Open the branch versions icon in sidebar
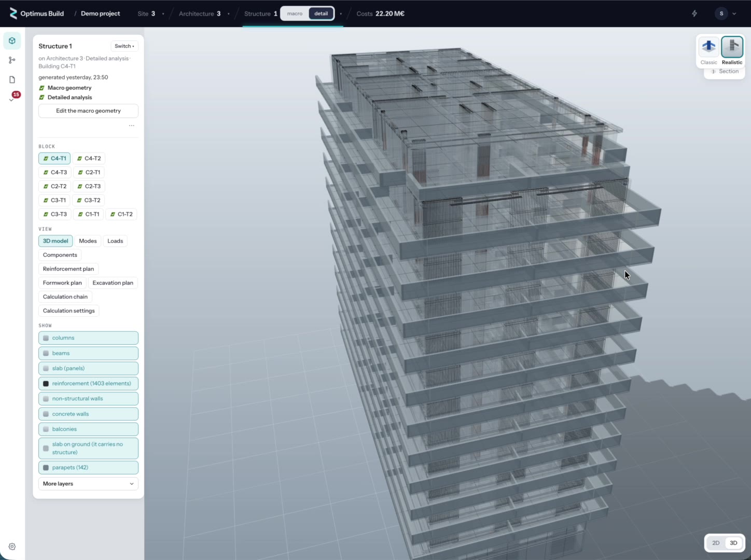Image resolution: width=751 pixels, height=560 pixels. 12,60
